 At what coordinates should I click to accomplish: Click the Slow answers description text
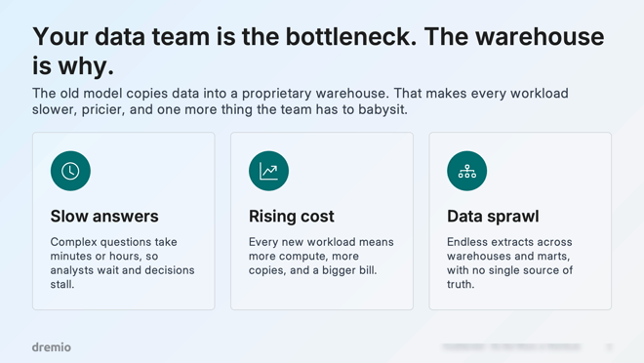(x=122, y=262)
